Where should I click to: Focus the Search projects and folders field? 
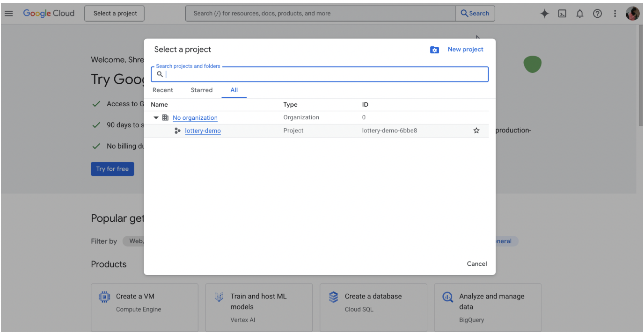click(320, 74)
